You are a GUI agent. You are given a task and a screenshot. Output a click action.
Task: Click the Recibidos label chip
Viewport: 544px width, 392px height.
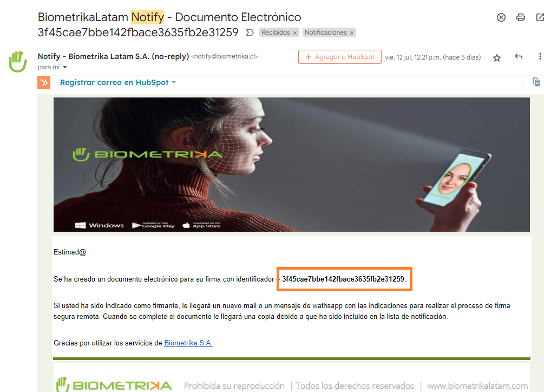pyautogui.click(x=276, y=32)
